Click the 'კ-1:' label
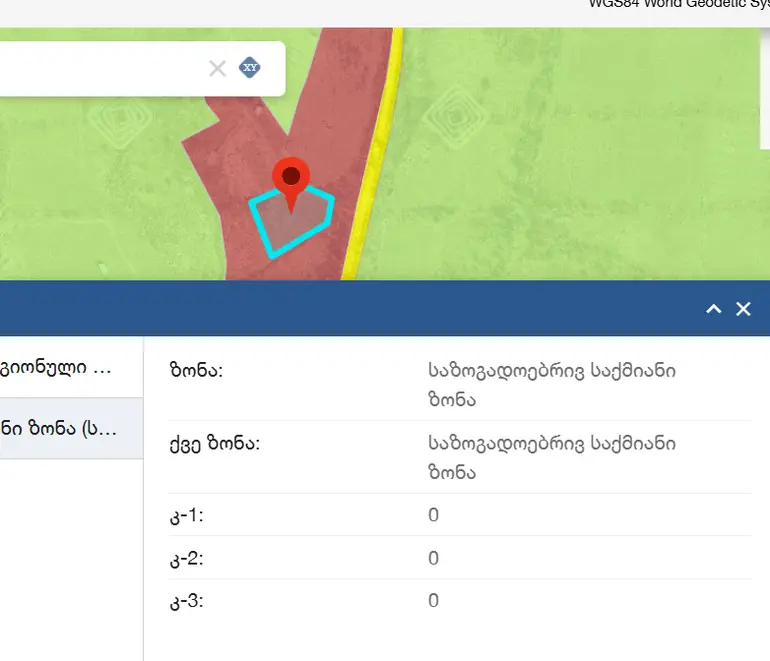The height and width of the screenshot is (661, 770). pyautogui.click(x=186, y=516)
